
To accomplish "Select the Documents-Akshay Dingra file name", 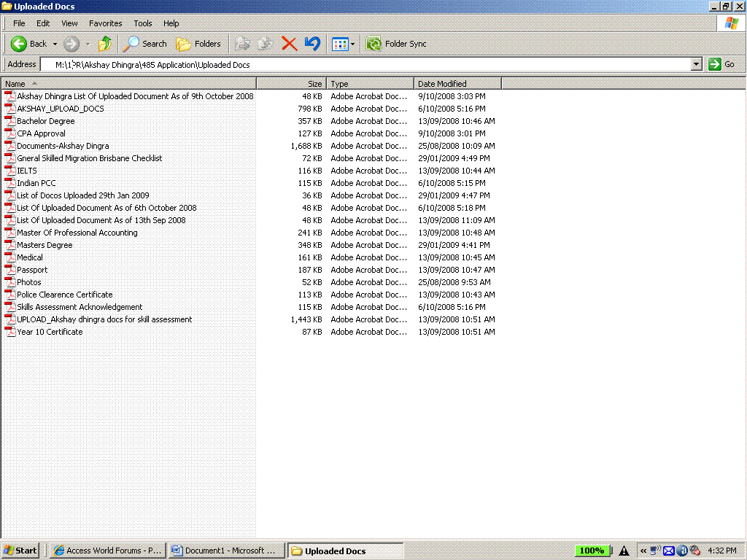I will [x=63, y=146].
